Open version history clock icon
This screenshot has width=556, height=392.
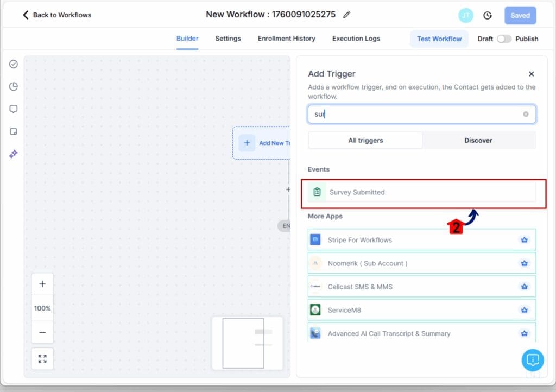[488, 15]
